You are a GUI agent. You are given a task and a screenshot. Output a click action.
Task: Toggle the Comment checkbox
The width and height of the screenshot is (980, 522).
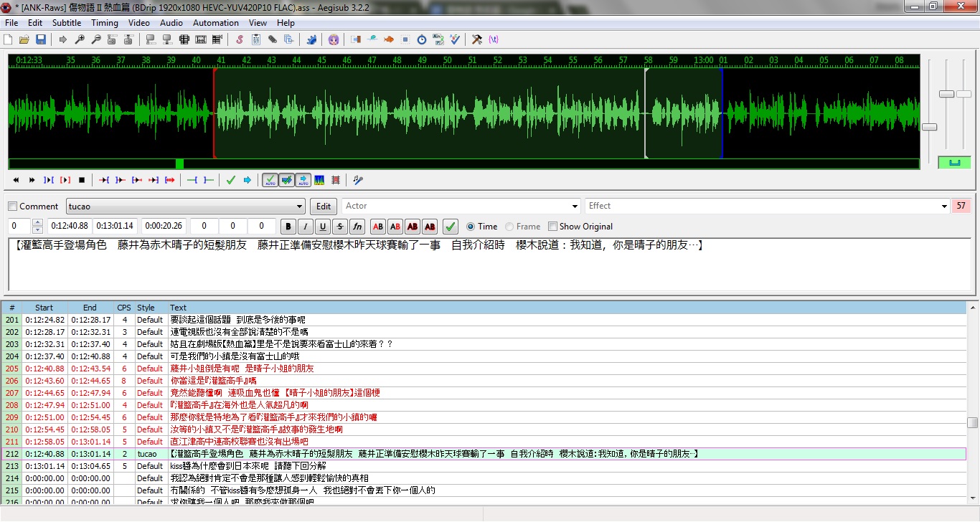click(12, 207)
